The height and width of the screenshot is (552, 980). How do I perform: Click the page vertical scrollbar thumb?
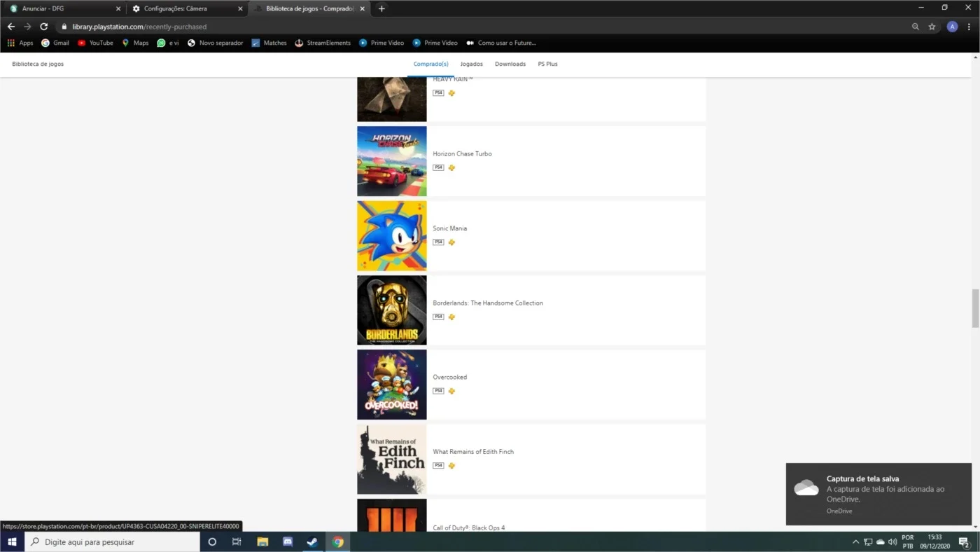tap(975, 308)
